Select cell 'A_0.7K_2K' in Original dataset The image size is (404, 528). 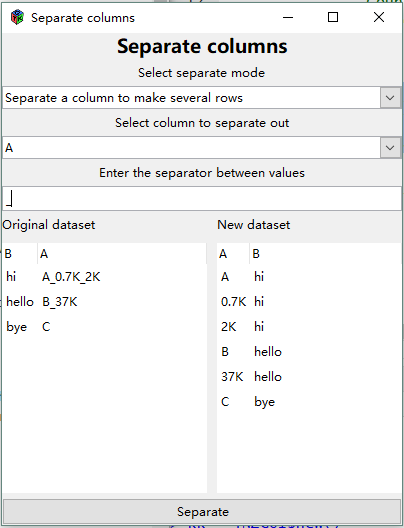click(x=71, y=277)
